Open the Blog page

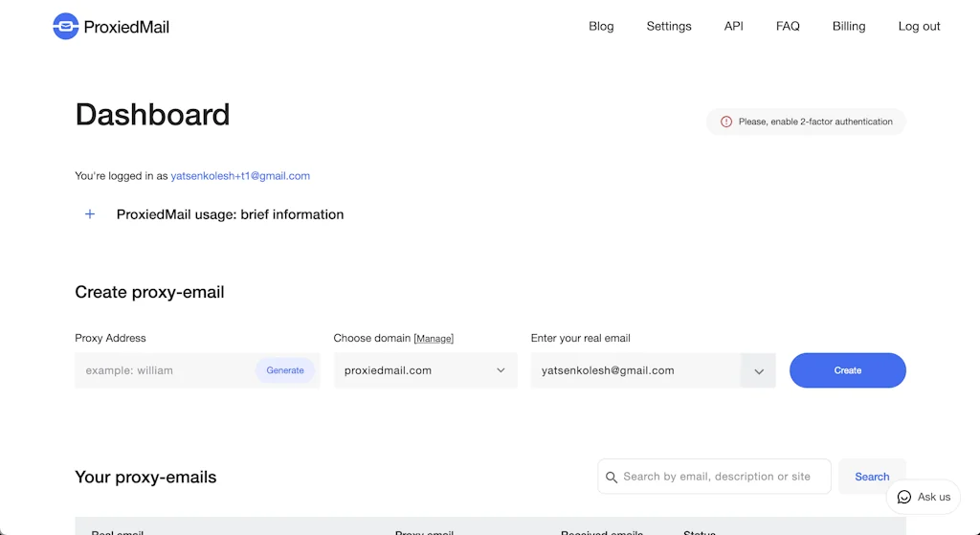pyautogui.click(x=601, y=26)
